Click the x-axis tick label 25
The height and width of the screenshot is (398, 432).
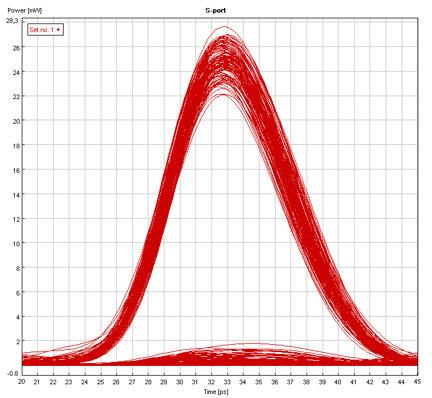coord(101,382)
